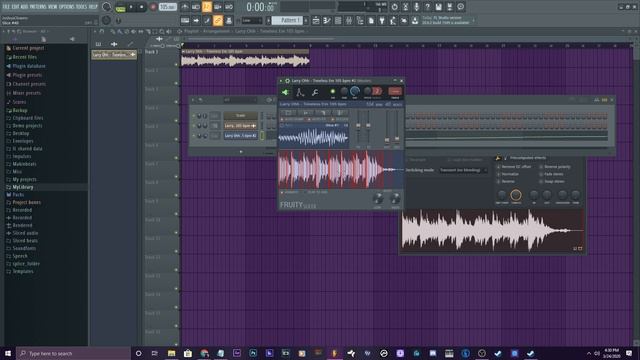Toggle the Reverse polarity option
Viewport: 640px width, 360px height.
(x=554, y=167)
